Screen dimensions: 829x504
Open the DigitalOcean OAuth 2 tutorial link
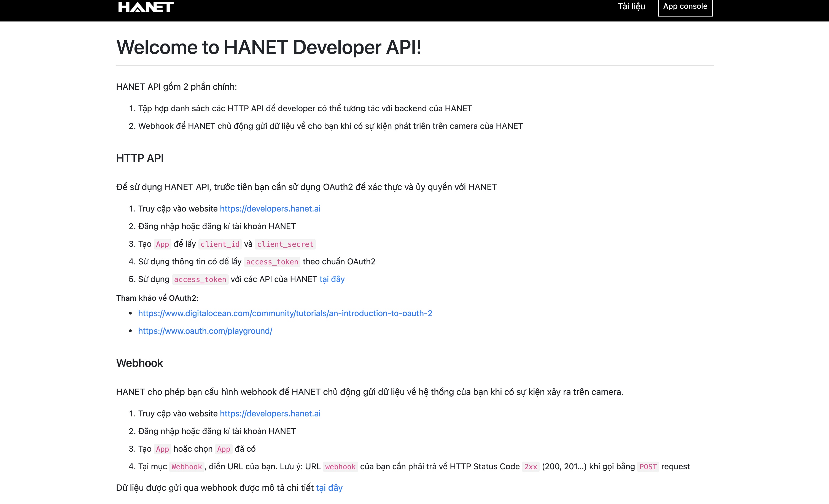point(285,313)
